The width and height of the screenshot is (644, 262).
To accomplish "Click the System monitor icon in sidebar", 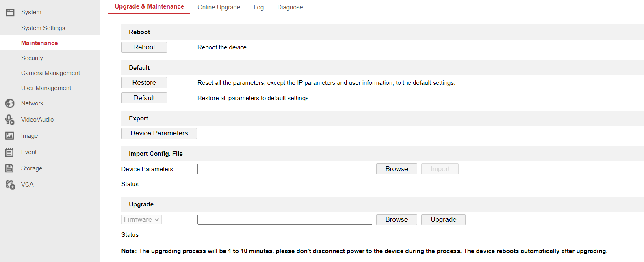I will [10, 13].
